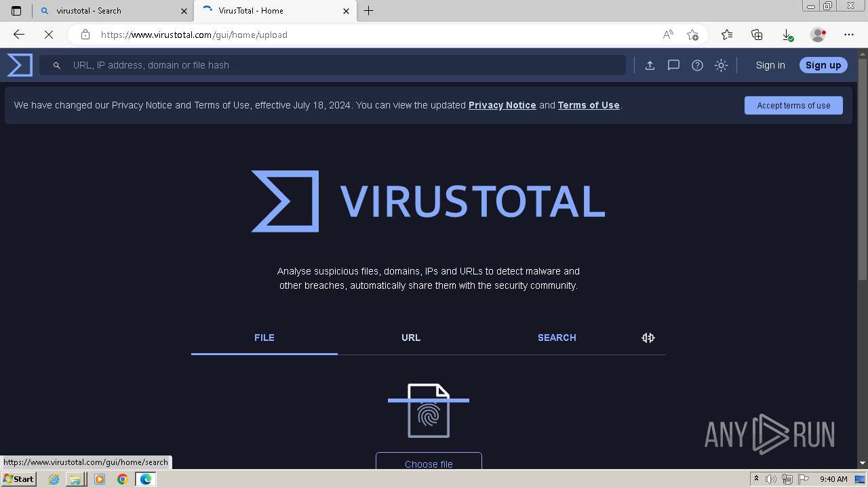The height and width of the screenshot is (488, 868).
Task: Click the scrollbar down arrow
Action: (x=863, y=463)
